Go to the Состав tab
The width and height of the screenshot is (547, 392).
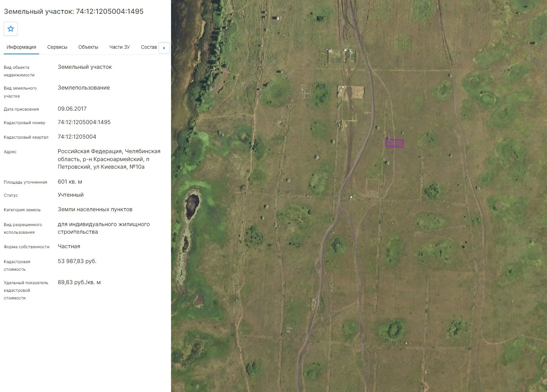click(x=149, y=47)
